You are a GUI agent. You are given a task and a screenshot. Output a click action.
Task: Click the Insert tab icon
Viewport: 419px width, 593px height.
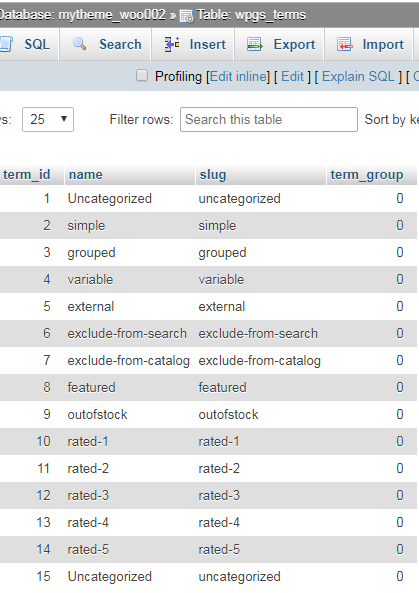pos(172,44)
